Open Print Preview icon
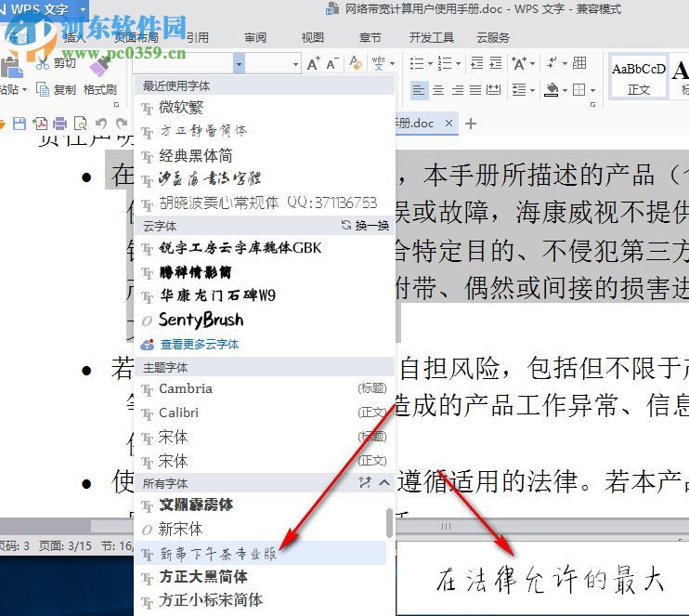The width and height of the screenshot is (689, 616). coord(81,124)
